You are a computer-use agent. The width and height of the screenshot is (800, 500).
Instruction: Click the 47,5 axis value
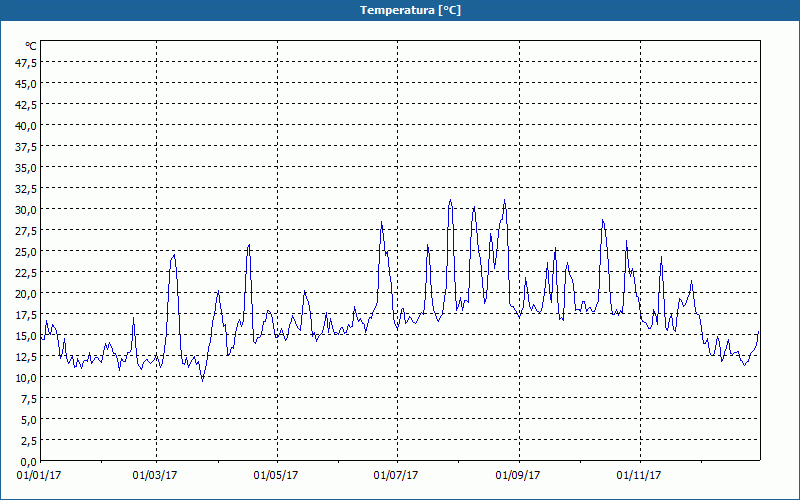(x=26, y=62)
